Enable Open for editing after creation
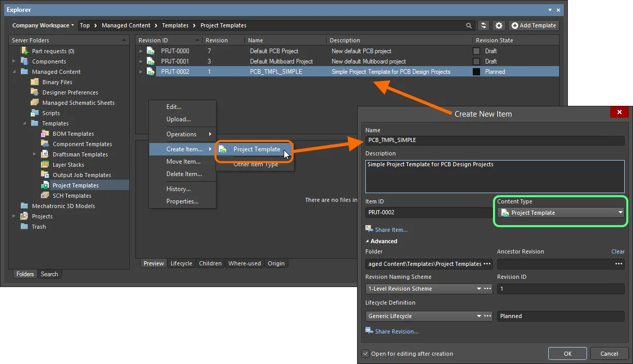This screenshot has width=633, height=364. click(x=365, y=354)
